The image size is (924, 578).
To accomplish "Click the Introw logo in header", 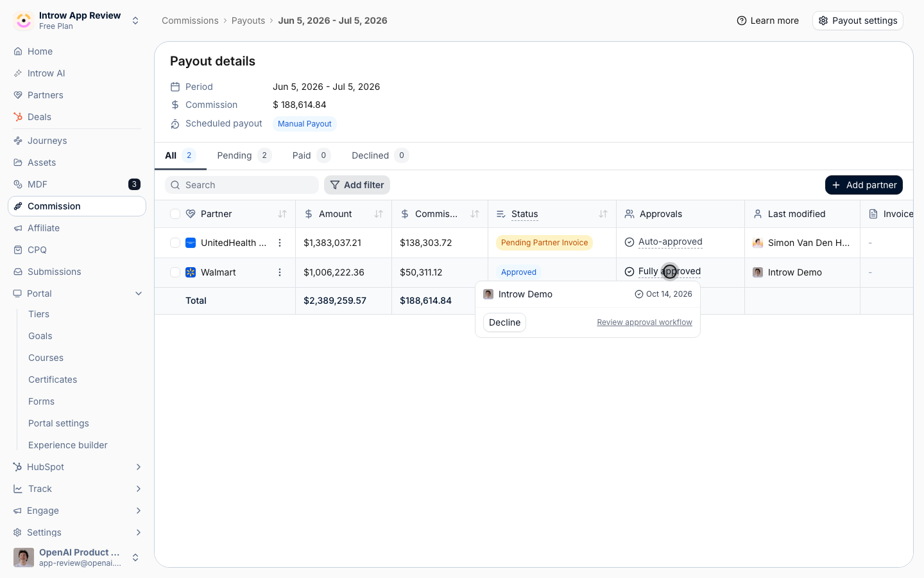I will (x=24, y=21).
